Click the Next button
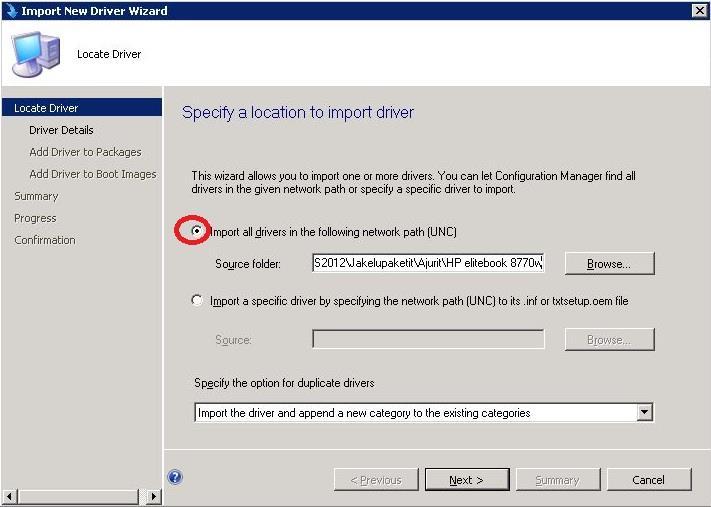Screen dimensions: 711x507 [467, 480]
